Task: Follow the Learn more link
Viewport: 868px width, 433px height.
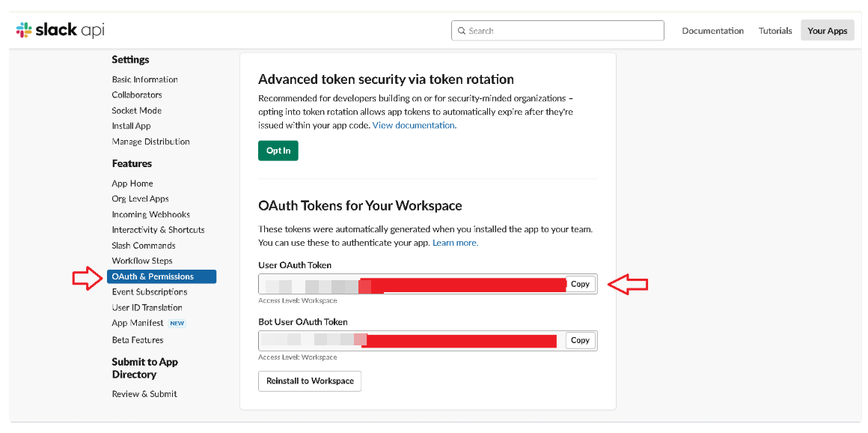Action: coord(455,243)
